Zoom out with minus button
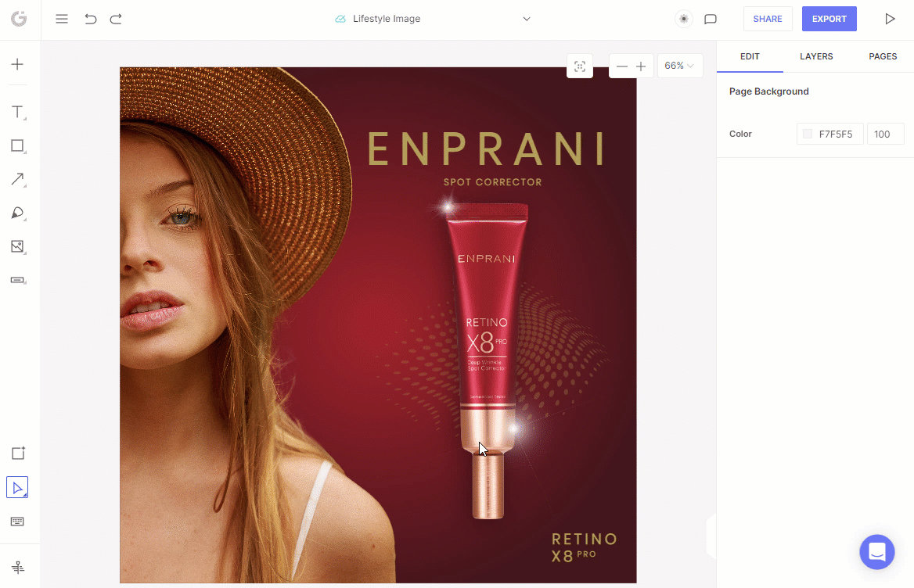 [622, 66]
